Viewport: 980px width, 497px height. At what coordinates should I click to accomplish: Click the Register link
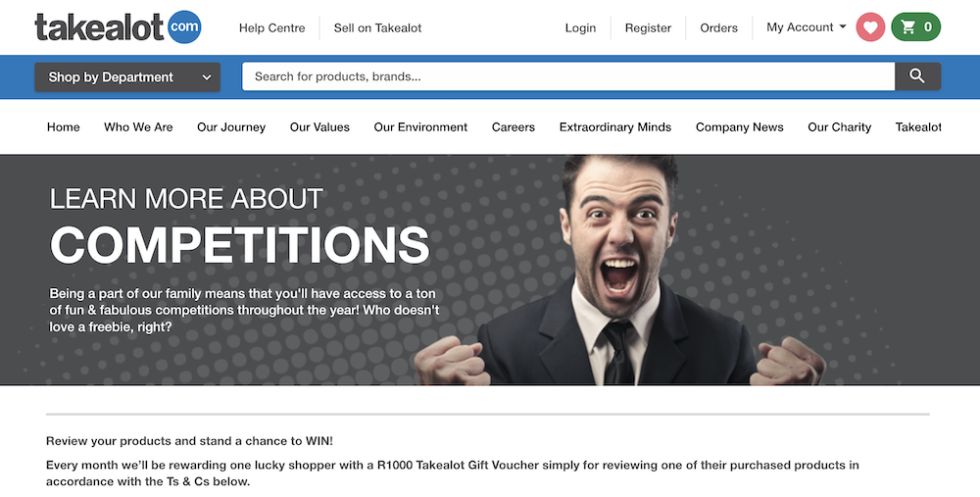pos(648,27)
